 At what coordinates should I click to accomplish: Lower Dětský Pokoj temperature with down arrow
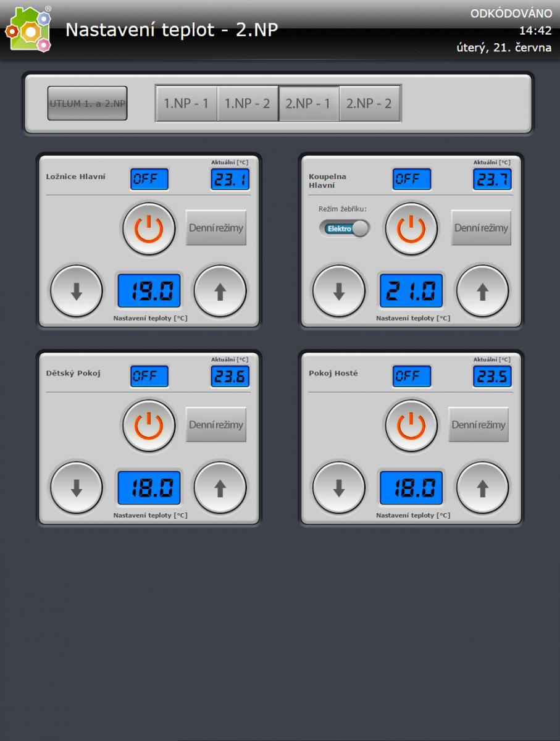click(77, 488)
